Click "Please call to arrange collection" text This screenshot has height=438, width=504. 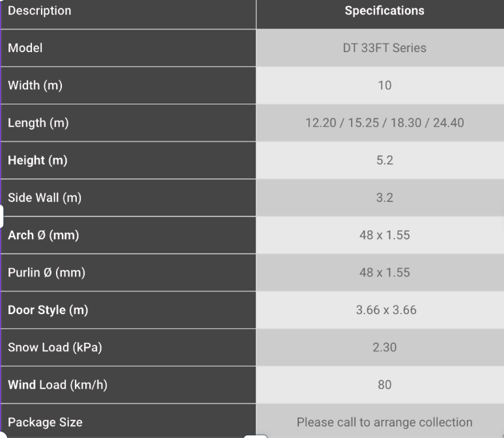tap(384, 422)
